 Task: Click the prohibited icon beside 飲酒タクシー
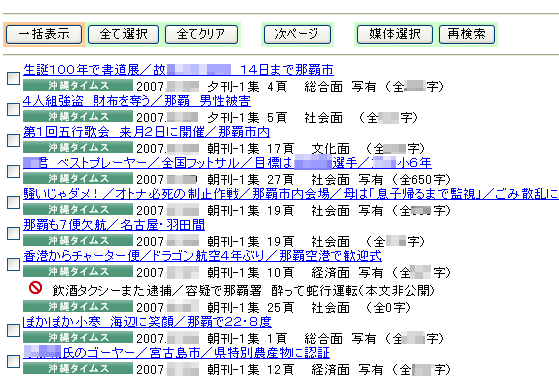tap(35, 287)
